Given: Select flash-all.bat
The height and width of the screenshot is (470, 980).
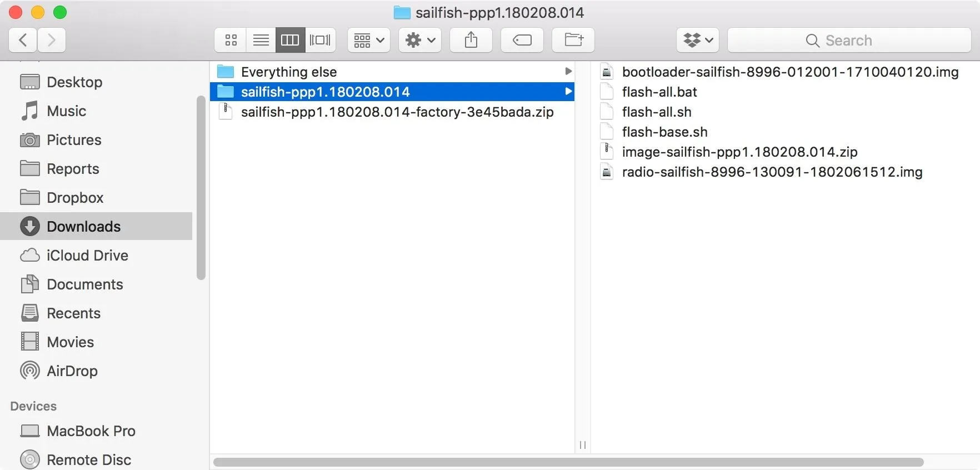Looking at the screenshot, I should [784, 92].
